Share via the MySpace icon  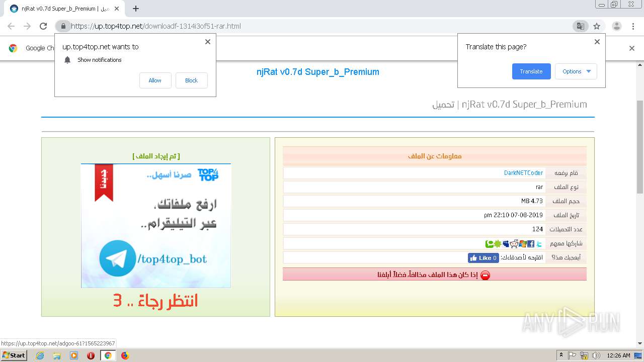coord(506,244)
